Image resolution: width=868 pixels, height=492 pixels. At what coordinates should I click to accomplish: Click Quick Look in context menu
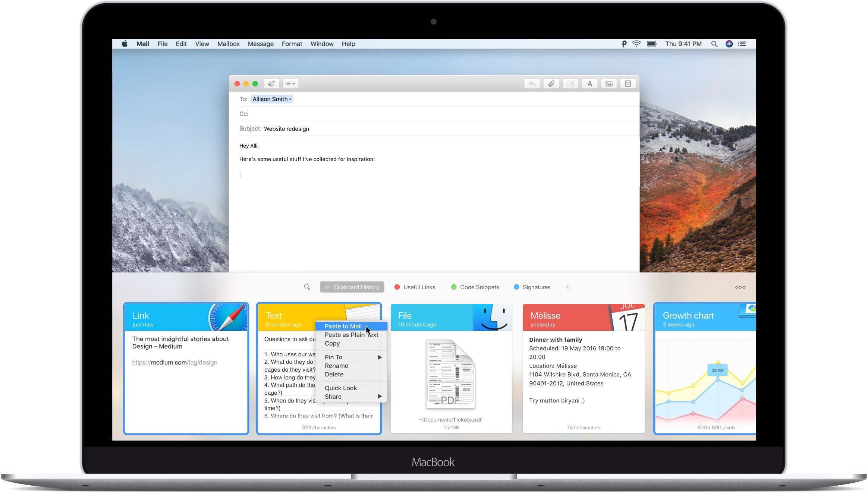(340, 388)
